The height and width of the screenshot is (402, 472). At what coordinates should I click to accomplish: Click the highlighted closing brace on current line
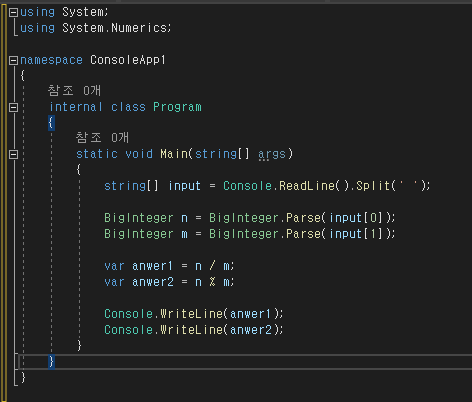pos(51,362)
